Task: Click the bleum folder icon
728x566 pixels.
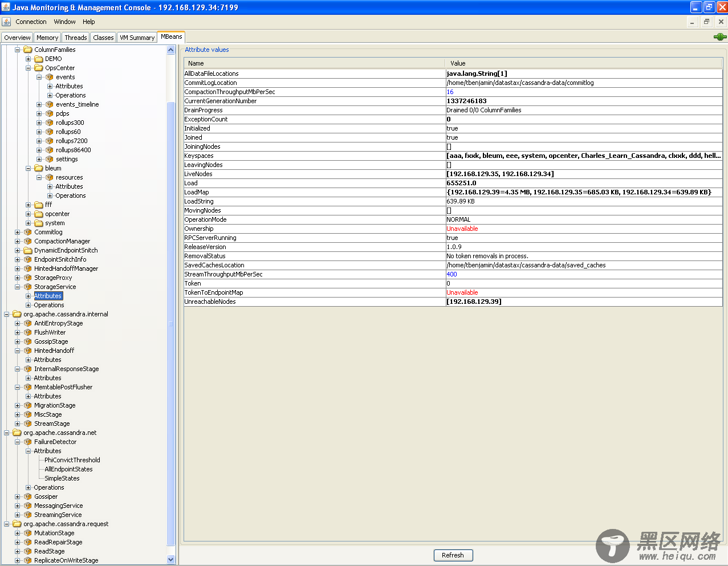Action: tap(39, 168)
